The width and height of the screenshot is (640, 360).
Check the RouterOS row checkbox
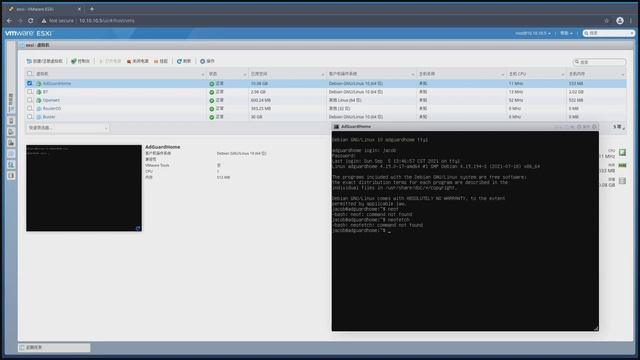[x=30, y=108]
